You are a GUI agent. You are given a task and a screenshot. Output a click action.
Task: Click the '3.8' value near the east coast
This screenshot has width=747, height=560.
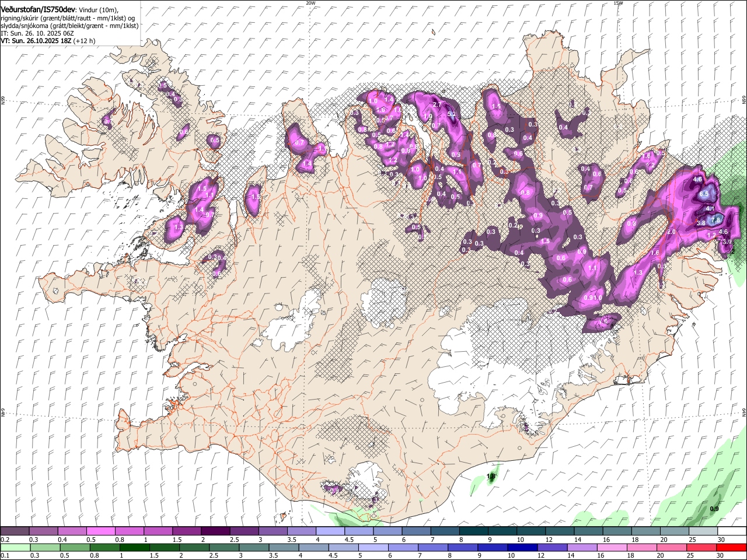pyautogui.click(x=701, y=223)
